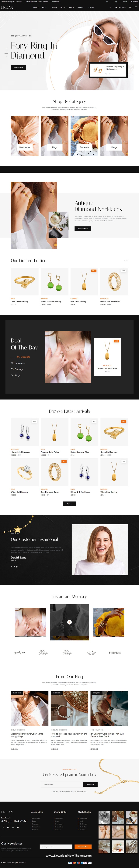Select the first testimonial pagination dot

12,566
